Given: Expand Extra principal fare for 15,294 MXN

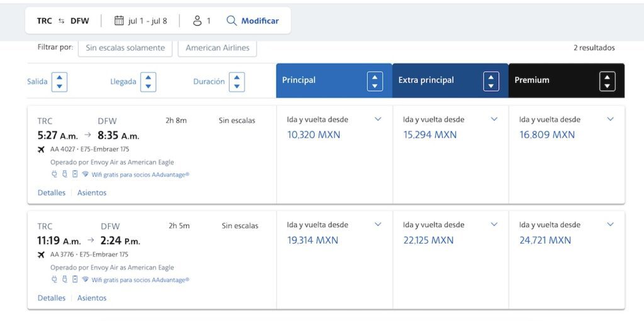Looking at the screenshot, I should coord(494,119).
